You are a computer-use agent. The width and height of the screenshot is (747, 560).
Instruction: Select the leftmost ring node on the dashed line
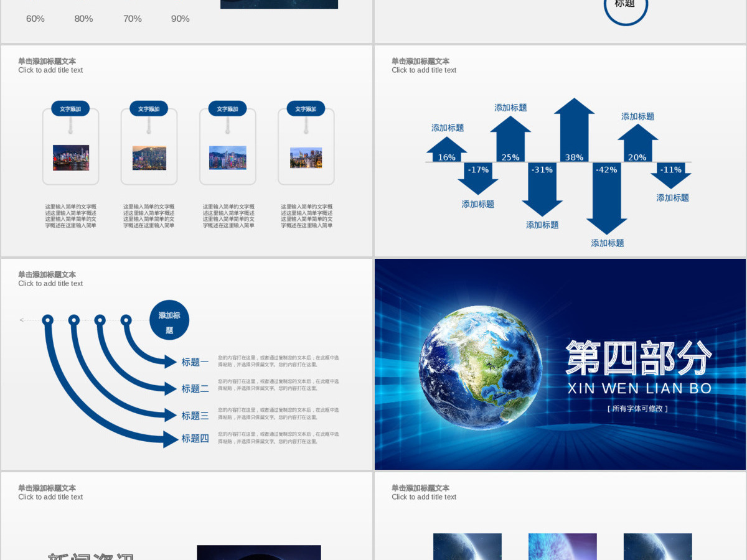coord(47,320)
